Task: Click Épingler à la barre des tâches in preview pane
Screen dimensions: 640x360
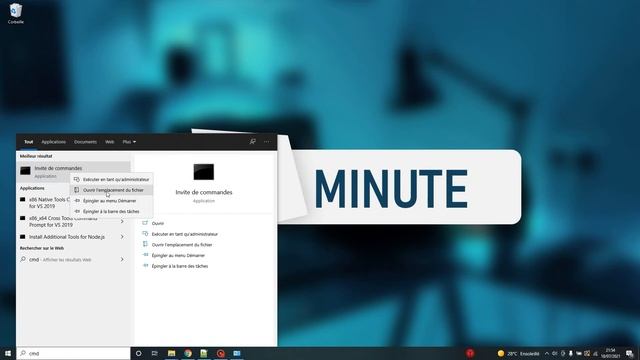Action: (x=180, y=266)
